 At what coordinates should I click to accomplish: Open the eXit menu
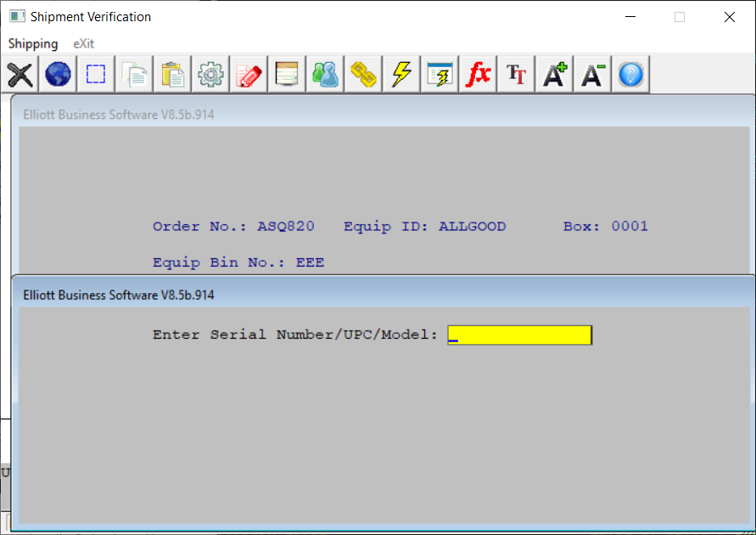pyautogui.click(x=83, y=44)
